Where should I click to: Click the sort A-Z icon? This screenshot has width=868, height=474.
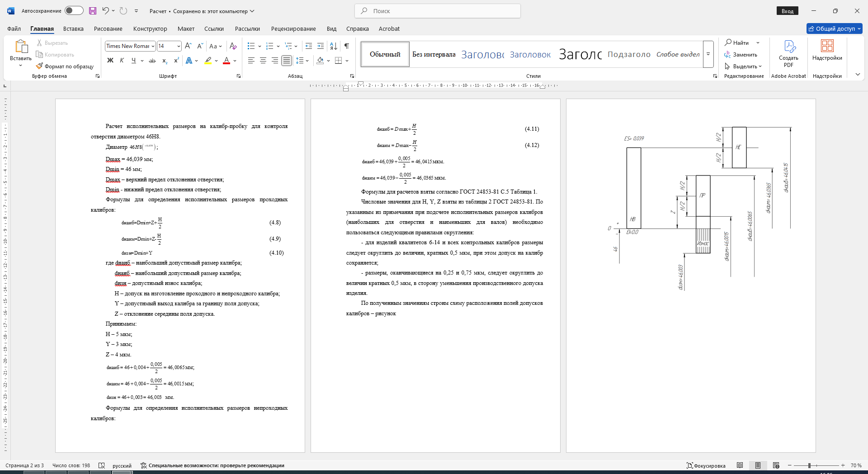coord(334,46)
